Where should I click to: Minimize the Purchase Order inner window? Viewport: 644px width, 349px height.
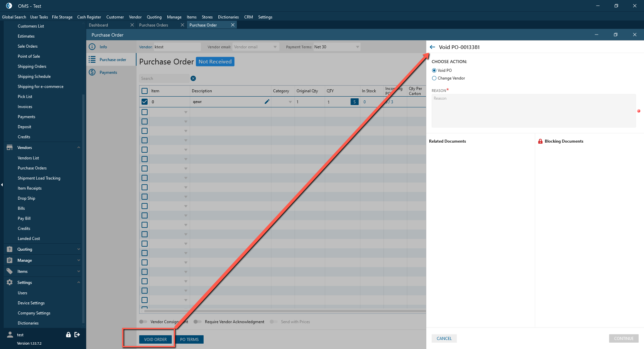tap(596, 35)
